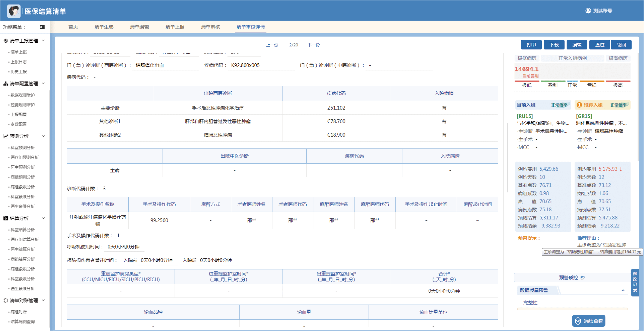Click the 清单对账管理 gear icon
This screenshot has height=331, width=644.
click(x=6, y=301)
